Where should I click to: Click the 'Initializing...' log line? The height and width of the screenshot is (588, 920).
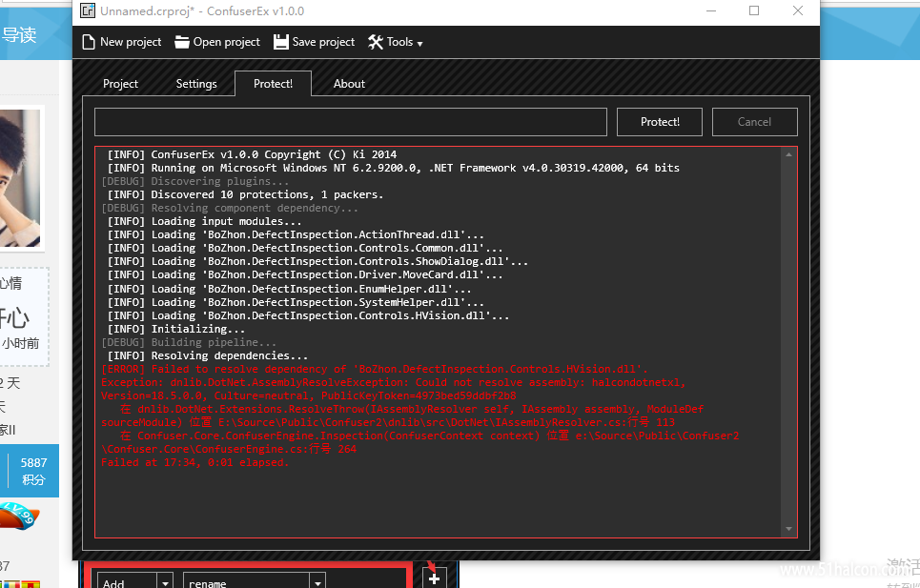pos(176,330)
